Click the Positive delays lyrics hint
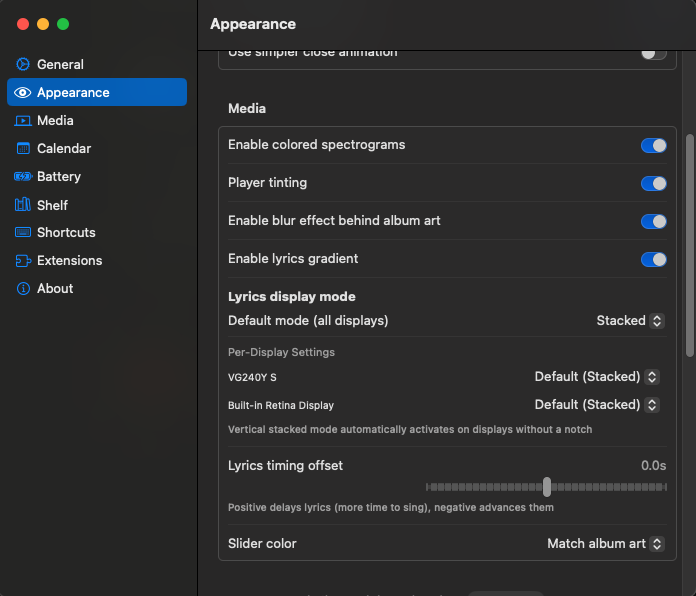Viewport: 696px width, 596px height. pyautogui.click(x=391, y=507)
